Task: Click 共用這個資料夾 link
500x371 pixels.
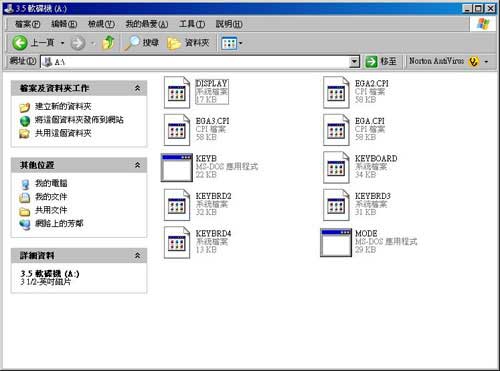Action: tap(63, 133)
